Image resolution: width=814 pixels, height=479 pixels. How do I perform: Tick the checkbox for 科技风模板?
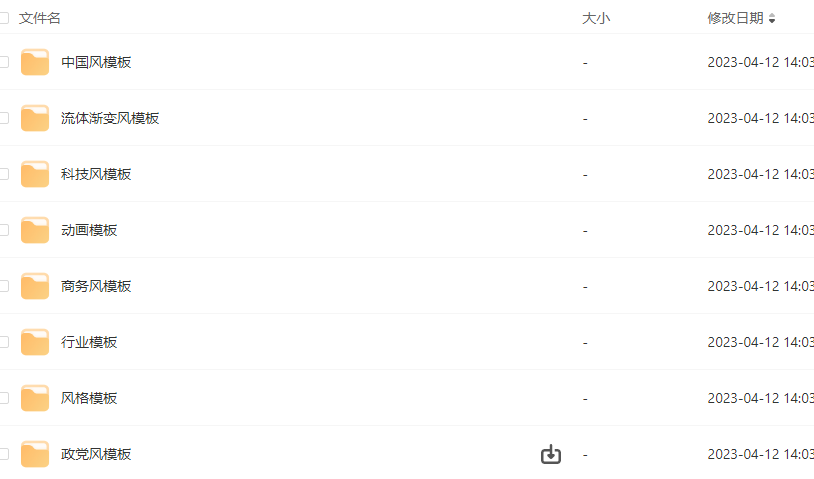4,174
